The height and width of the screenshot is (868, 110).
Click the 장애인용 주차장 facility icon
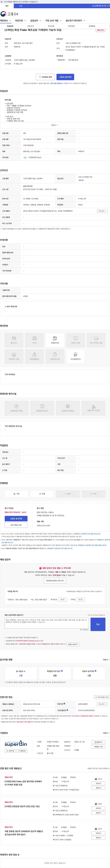(16, 408)
